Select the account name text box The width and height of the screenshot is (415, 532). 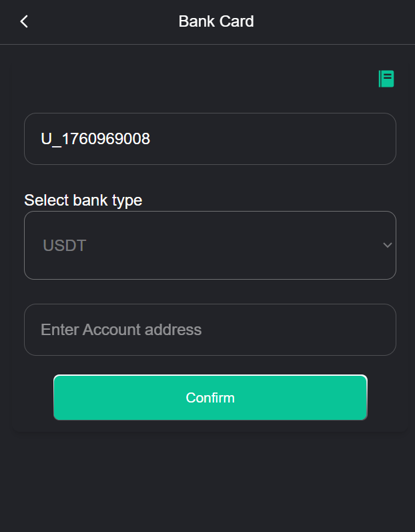coord(210,139)
